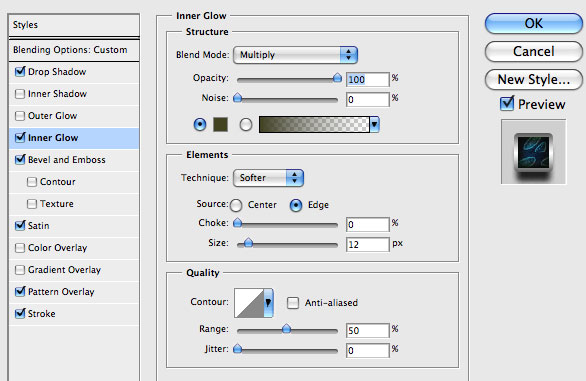Enable Color Overlay checkbox
Image resolution: width=586 pixels, height=381 pixels.
click(x=20, y=248)
